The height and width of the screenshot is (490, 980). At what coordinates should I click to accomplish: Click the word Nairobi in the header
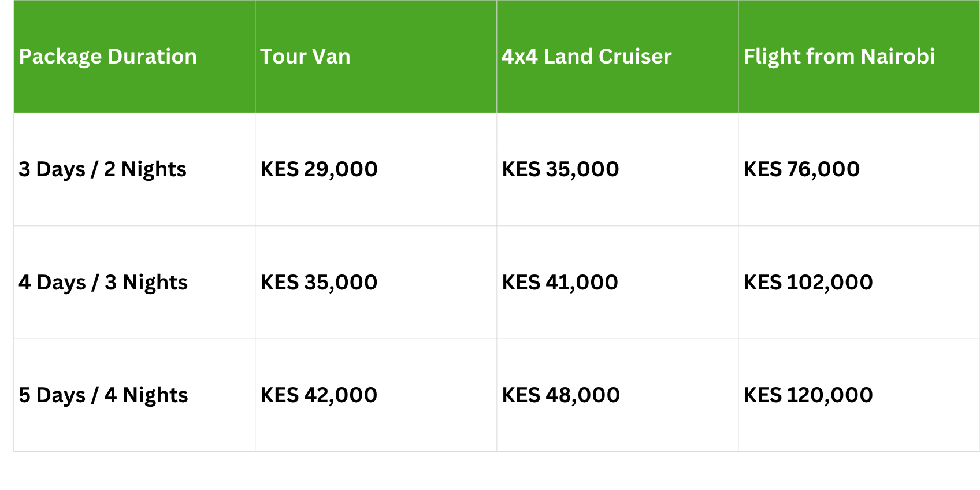coord(897,57)
